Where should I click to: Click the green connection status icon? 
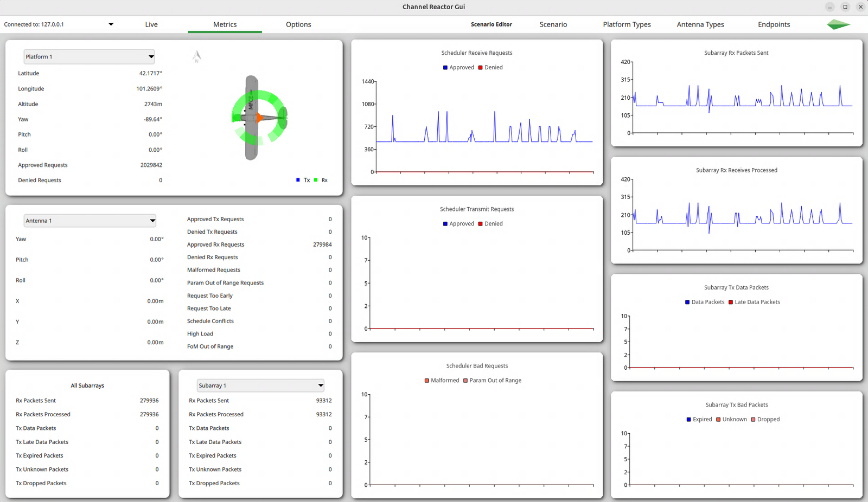(838, 24)
